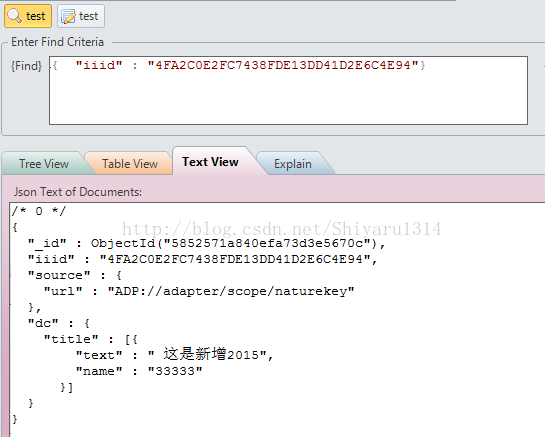Click the Json Text of Documents label

click(x=78, y=192)
